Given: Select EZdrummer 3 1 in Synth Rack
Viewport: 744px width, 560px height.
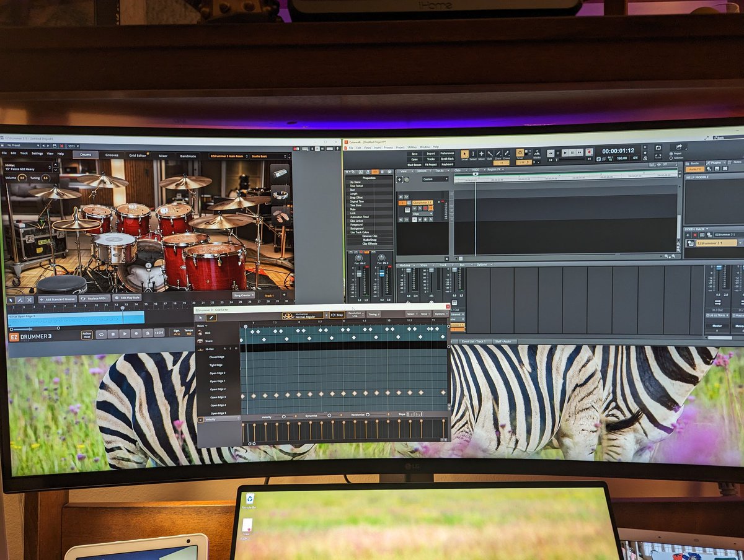Looking at the screenshot, I should pyautogui.click(x=716, y=243).
